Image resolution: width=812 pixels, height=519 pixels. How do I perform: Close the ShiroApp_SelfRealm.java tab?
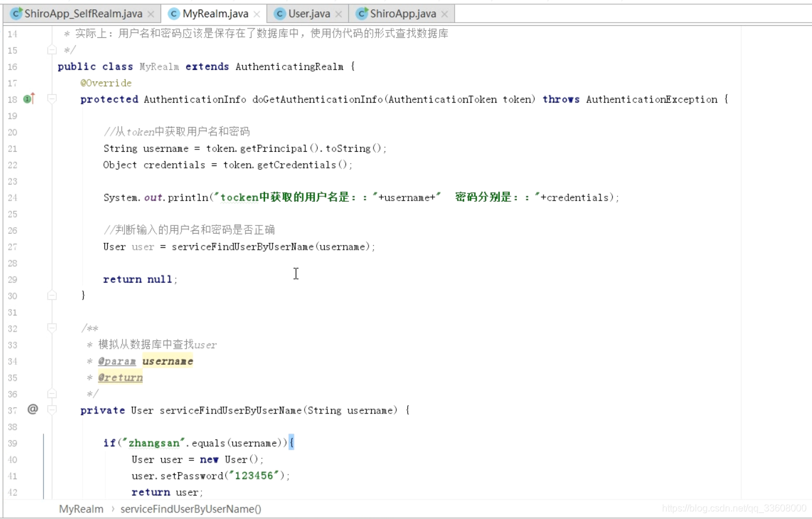(151, 14)
